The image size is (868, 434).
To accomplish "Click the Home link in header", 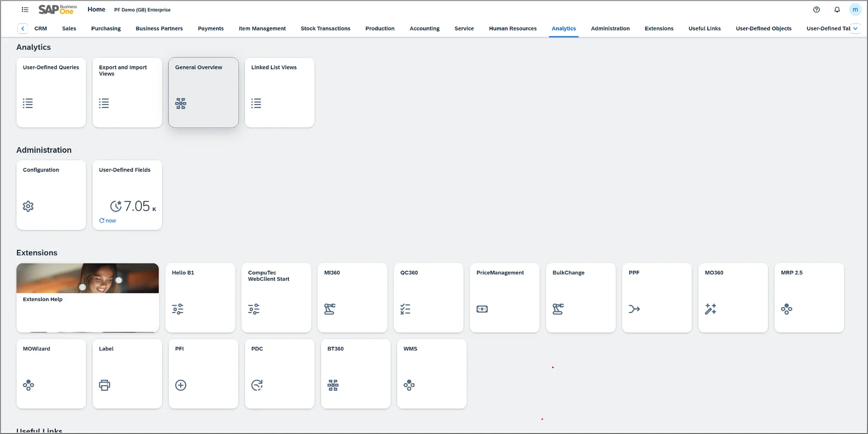I will pos(97,10).
